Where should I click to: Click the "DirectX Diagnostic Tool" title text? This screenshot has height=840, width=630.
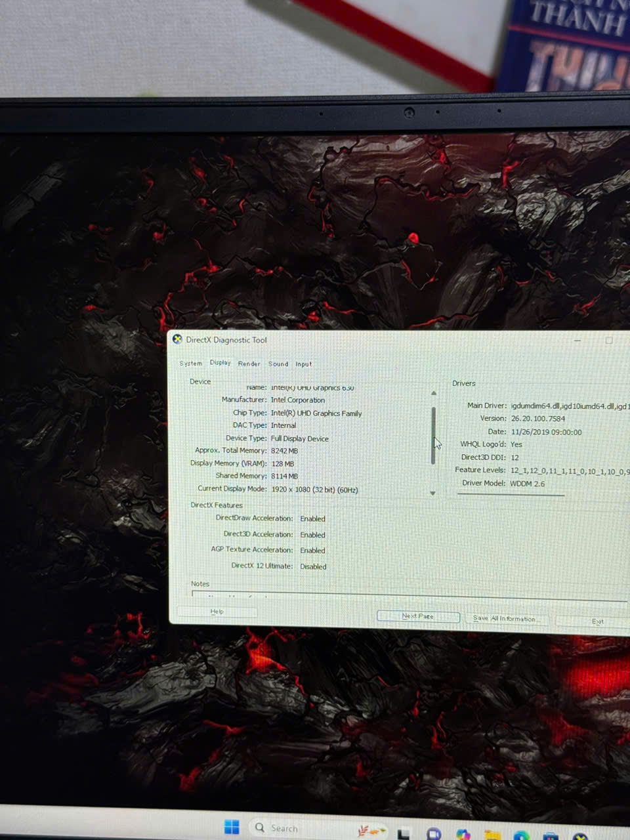coord(226,340)
